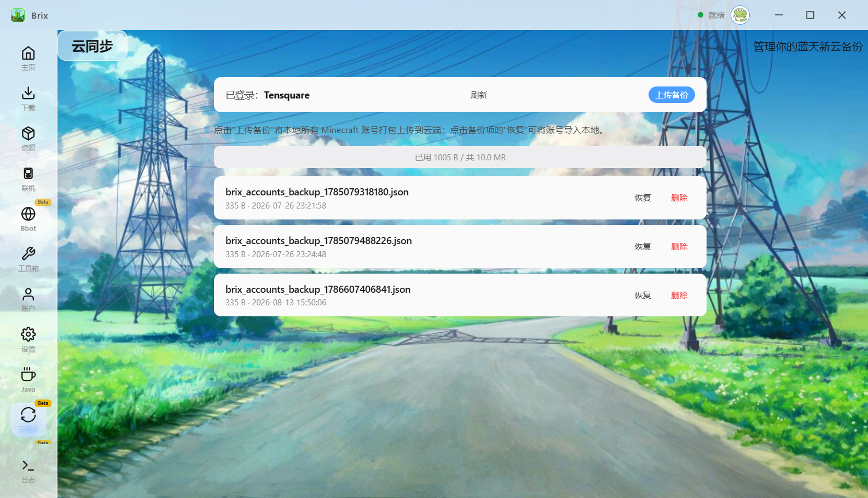Screen dimensions: 868x498
Task: Click file name brix_accounts_backup_1786607406841.json
Action: tap(318, 289)
